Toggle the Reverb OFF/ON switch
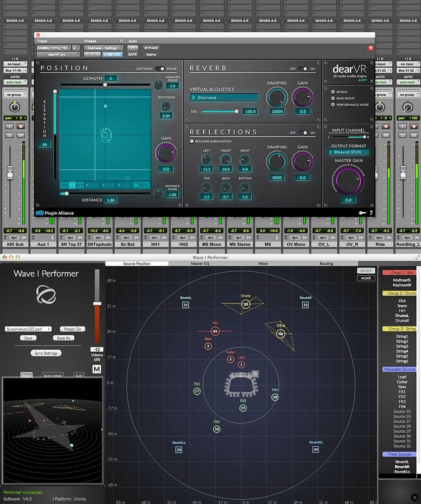The height and width of the screenshot is (504, 421). point(303,69)
